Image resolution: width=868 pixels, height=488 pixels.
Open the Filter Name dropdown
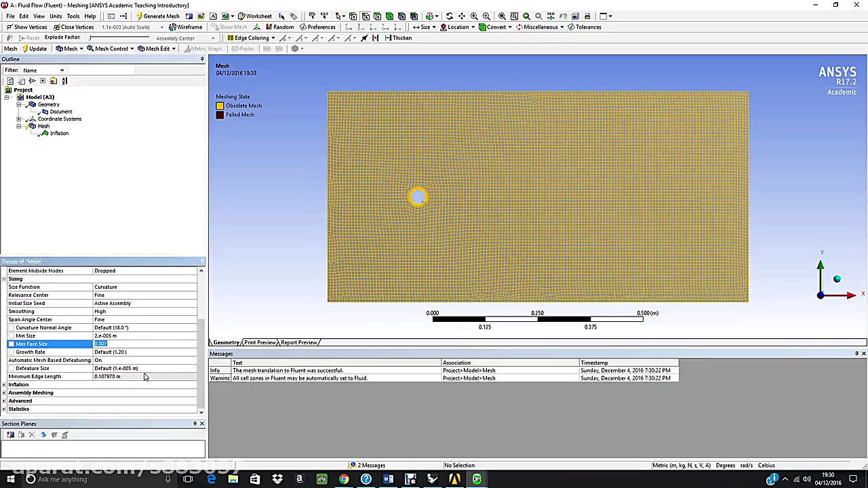click(43, 70)
